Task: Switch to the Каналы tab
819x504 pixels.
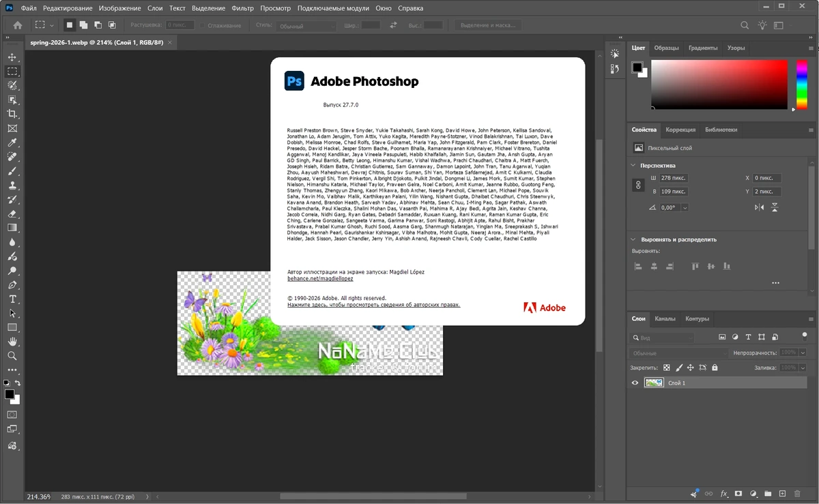Action: pyautogui.click(x=665, y=318)
